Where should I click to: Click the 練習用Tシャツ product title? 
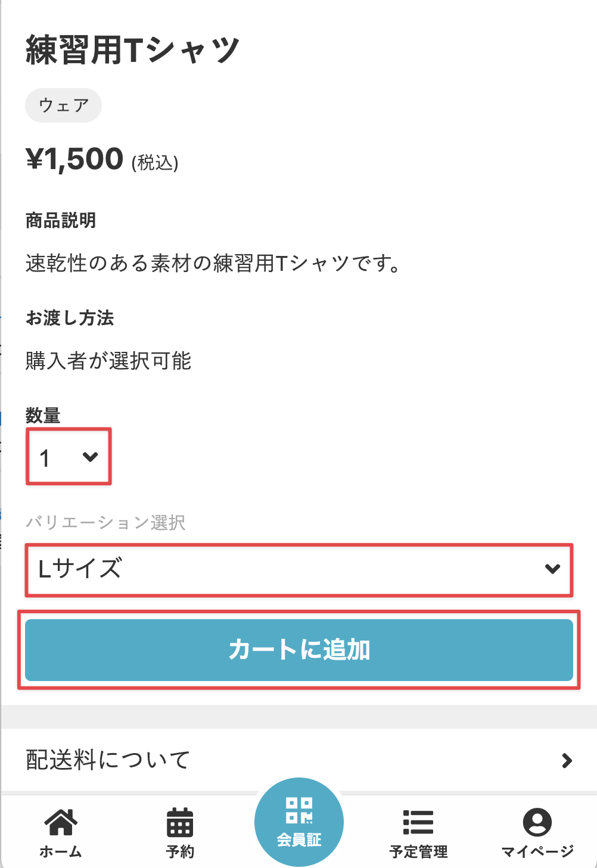[x=132, y=50]
